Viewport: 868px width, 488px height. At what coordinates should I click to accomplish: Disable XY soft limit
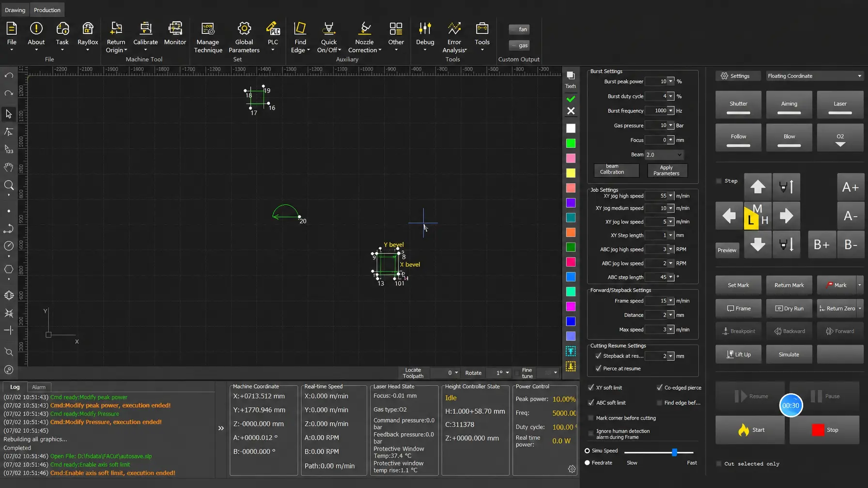(x=591, y=387)
